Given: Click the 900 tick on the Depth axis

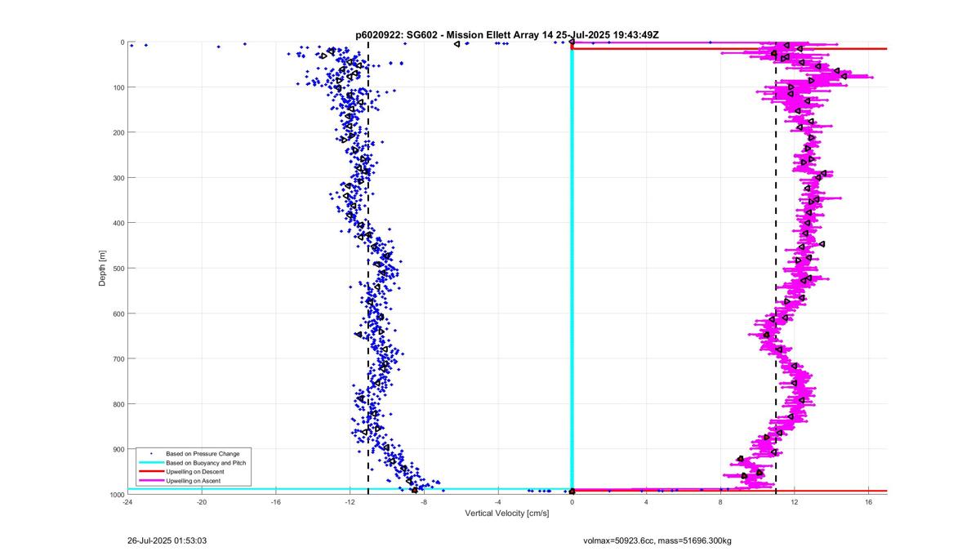Looking at the screenshot, I should coord(118,450).
